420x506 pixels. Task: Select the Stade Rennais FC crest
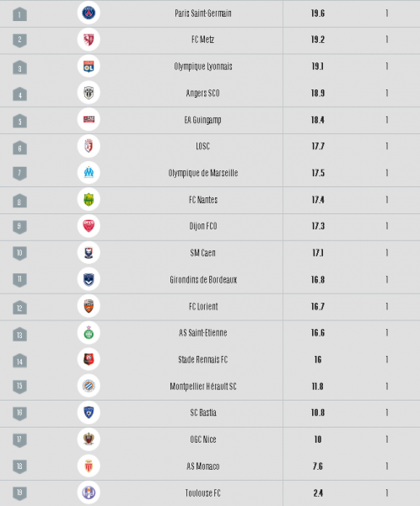[x=89, y=359]
